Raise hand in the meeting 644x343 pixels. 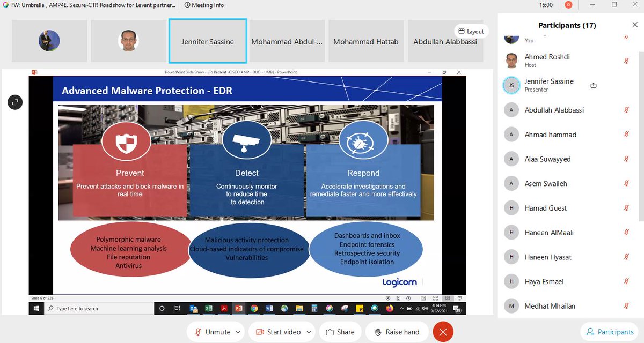(x=397, y=332)
